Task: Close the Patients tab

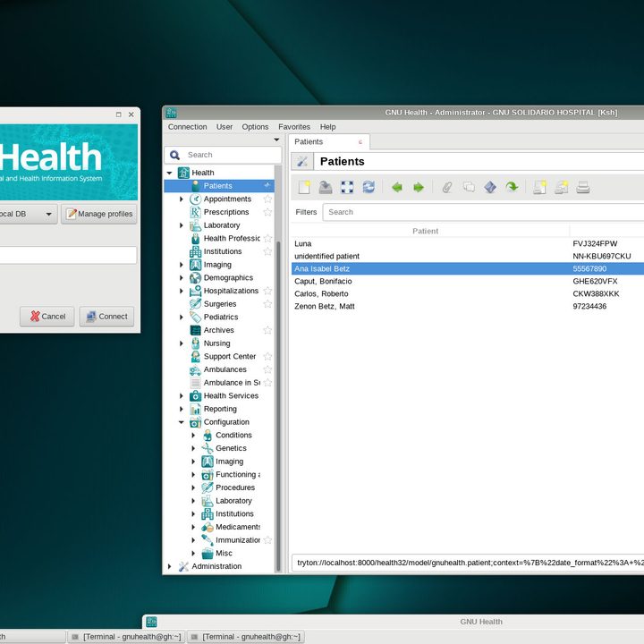Action: (360, 142)
